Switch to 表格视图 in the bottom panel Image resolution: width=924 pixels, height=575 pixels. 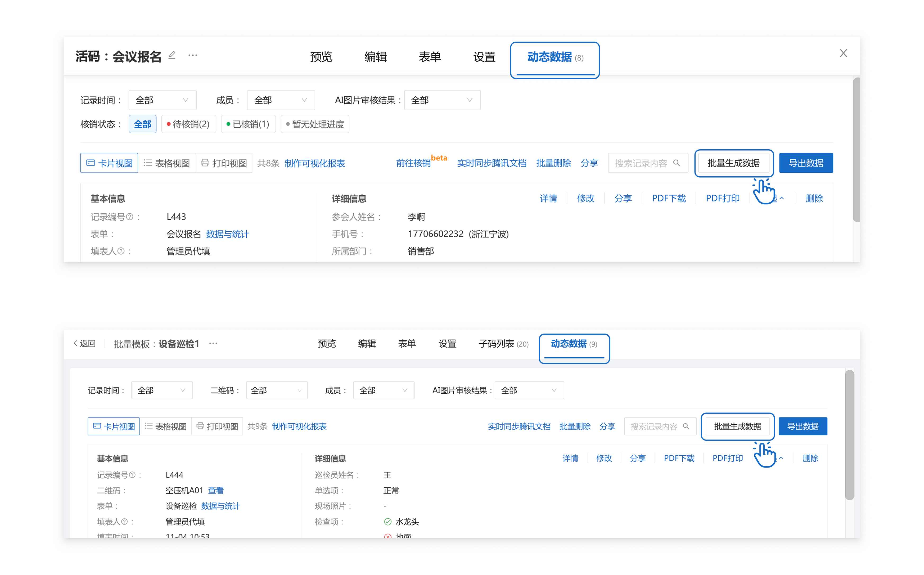166,426
